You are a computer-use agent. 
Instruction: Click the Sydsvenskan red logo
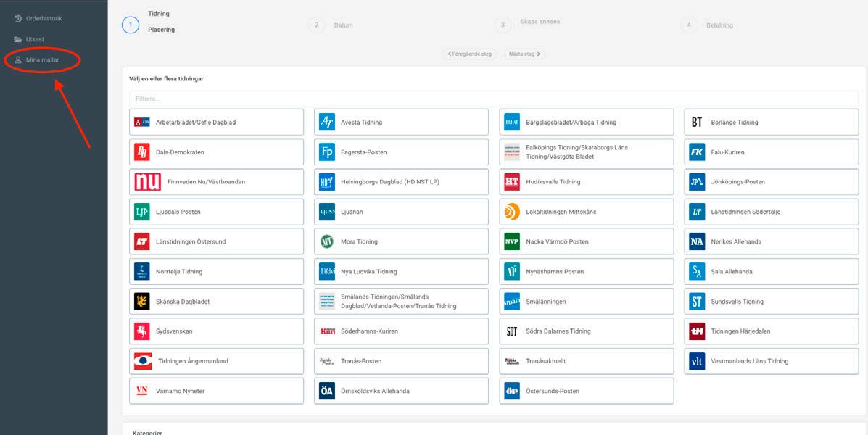141,331
